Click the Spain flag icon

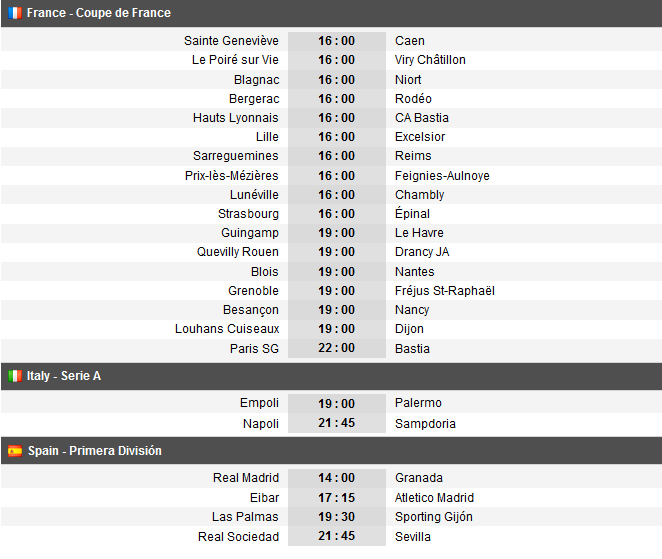(15, 451)
